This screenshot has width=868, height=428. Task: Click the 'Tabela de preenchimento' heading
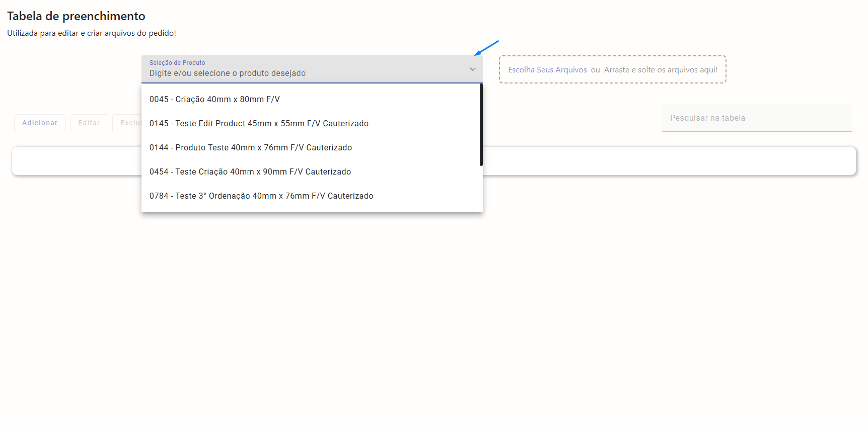click(76, 16)
